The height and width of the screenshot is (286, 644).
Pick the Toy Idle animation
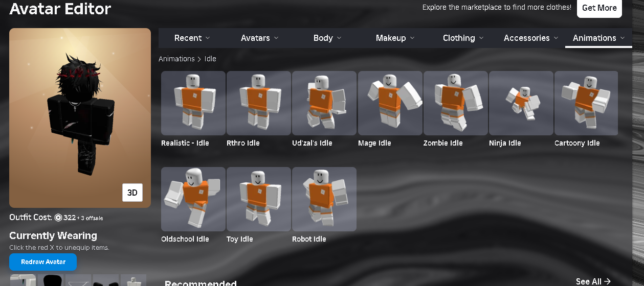[259, 199]
